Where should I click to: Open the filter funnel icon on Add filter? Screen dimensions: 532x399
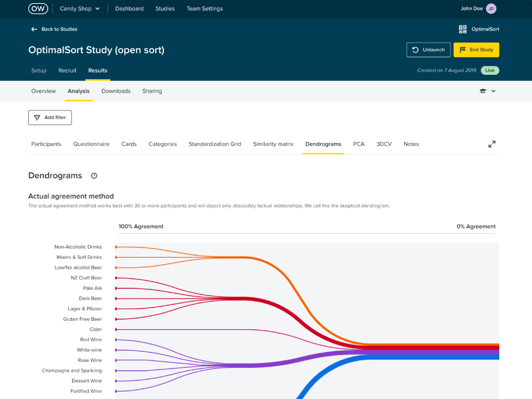(38, 117)
